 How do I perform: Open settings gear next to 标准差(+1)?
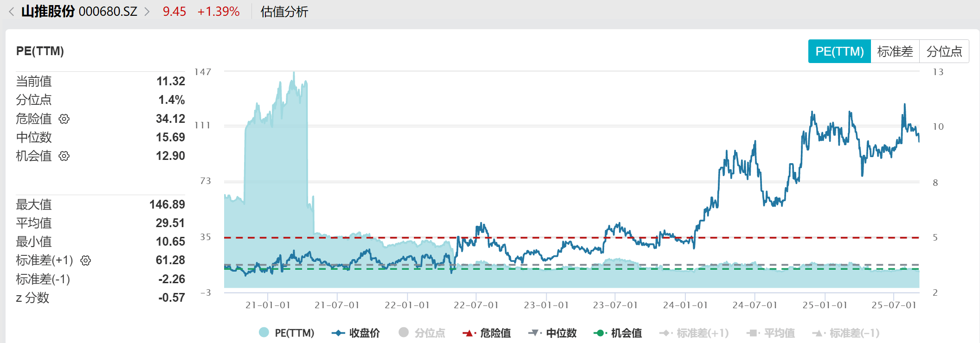[85, 260]
